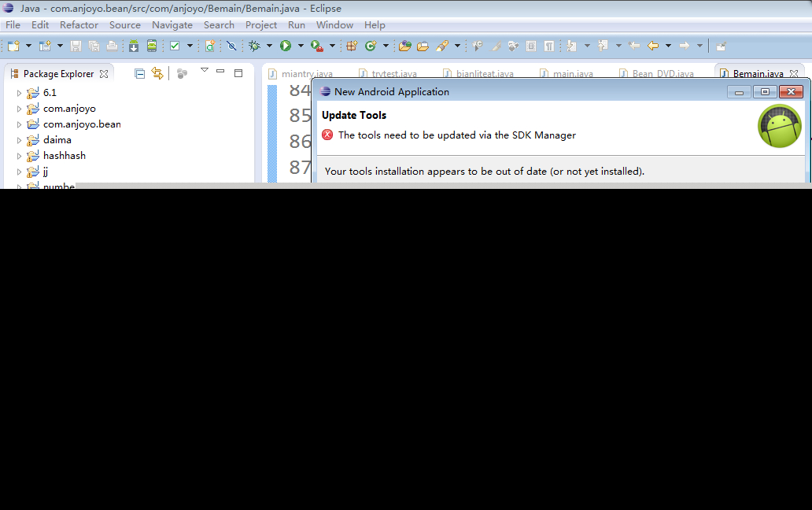Click the grayed Save icon
Screen dimensions: 812x510
coord(76,46)
